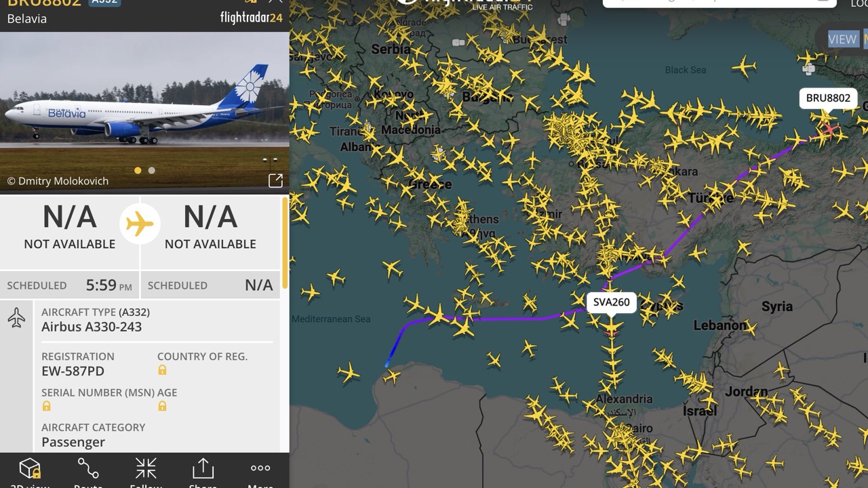
Task: Click the yellow plane icon between N/A airports
Action: (x=140, y=224)
